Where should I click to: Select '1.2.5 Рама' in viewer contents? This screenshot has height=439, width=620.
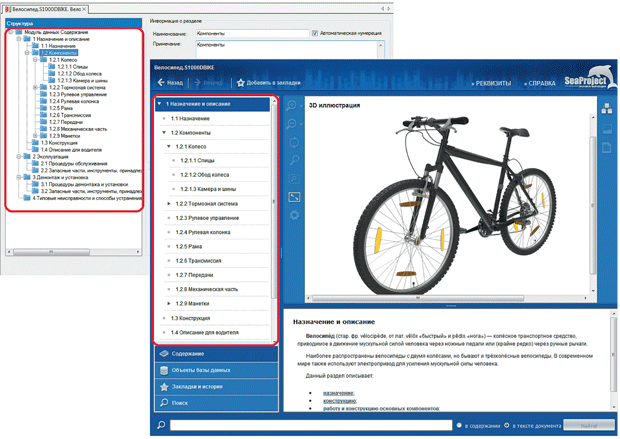click(x=189, y=246)
